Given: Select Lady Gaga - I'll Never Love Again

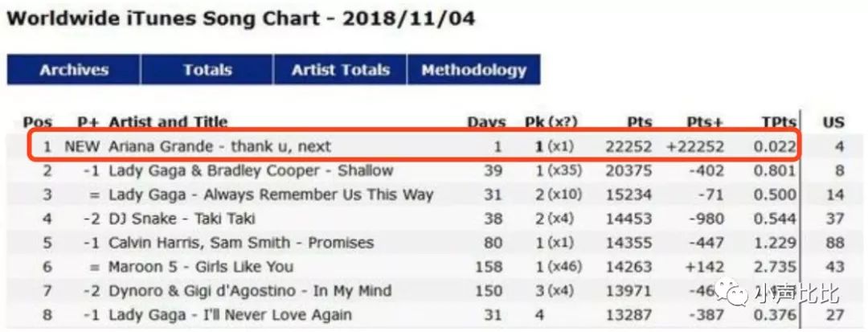Looking at the screenshot, I should coord(230,315).
